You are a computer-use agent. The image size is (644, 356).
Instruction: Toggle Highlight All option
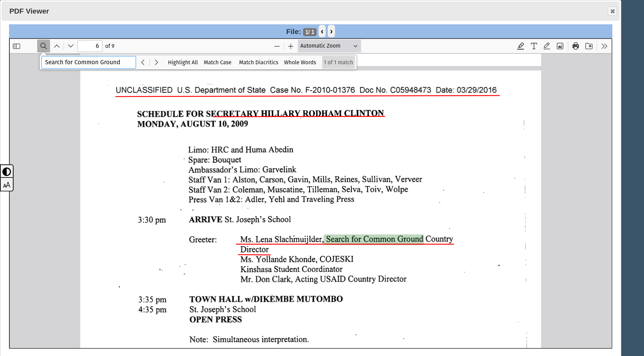tap(182, 63)
